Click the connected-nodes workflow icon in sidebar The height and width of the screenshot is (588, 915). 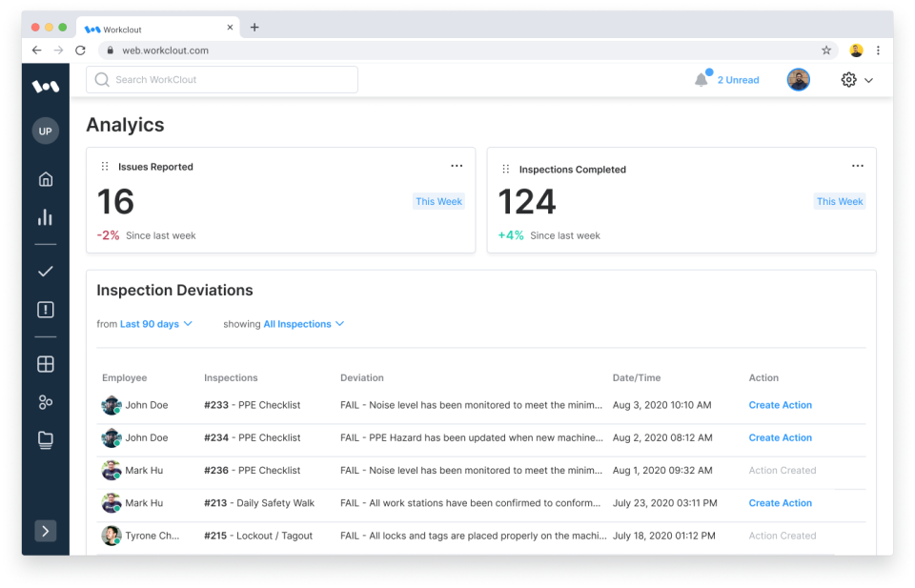click(45, 401)
